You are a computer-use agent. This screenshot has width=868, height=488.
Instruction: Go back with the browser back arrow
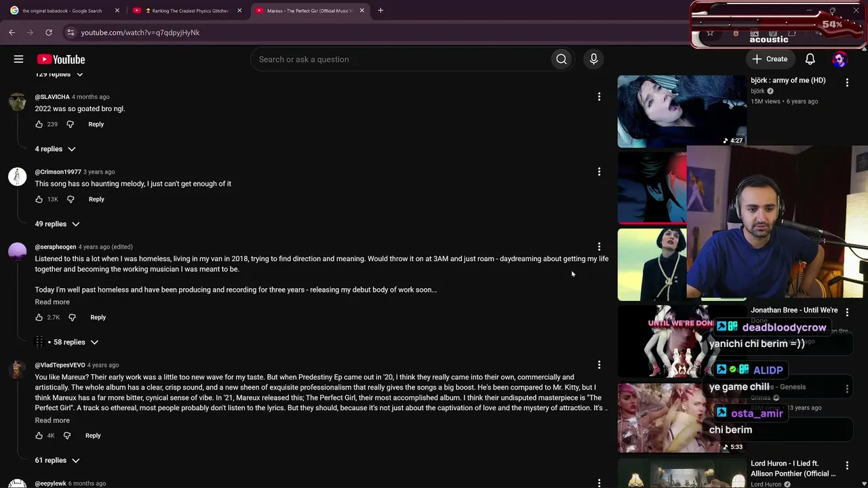pos(12,32)
